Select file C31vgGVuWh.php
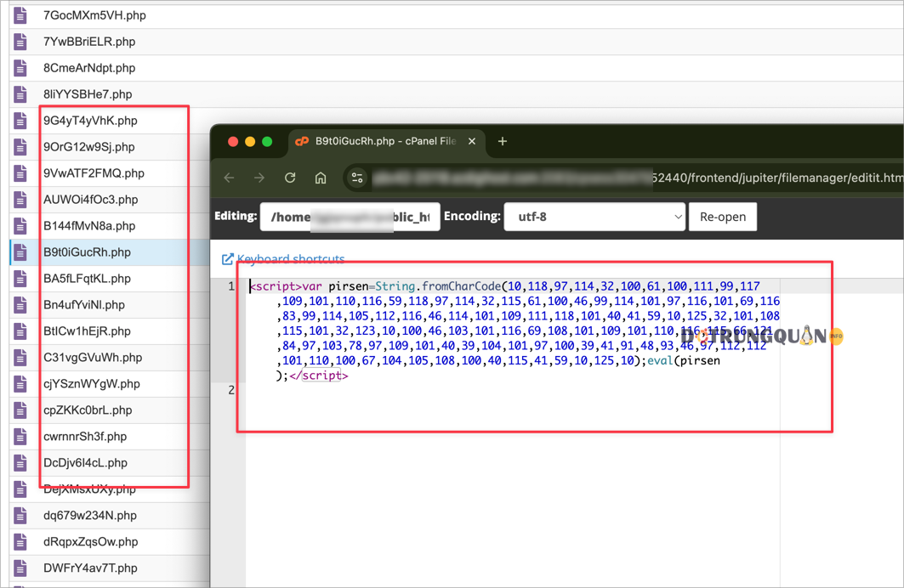 pyautogui.click(x=93, y=358)
